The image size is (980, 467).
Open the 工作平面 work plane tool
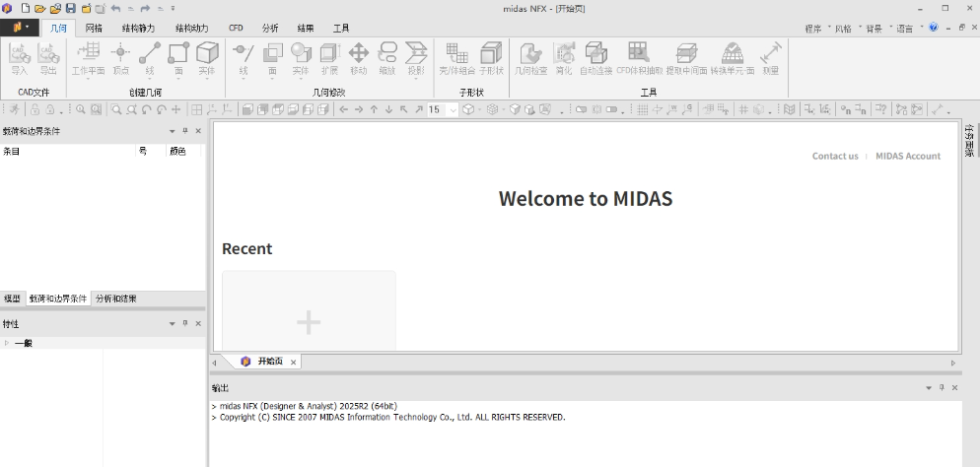tap(88, 60)
